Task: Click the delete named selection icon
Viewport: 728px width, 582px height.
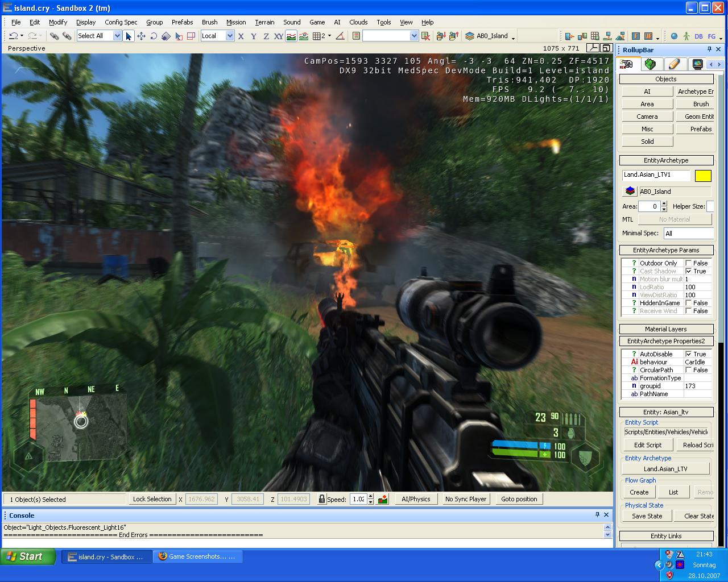Action: point(425,36)
